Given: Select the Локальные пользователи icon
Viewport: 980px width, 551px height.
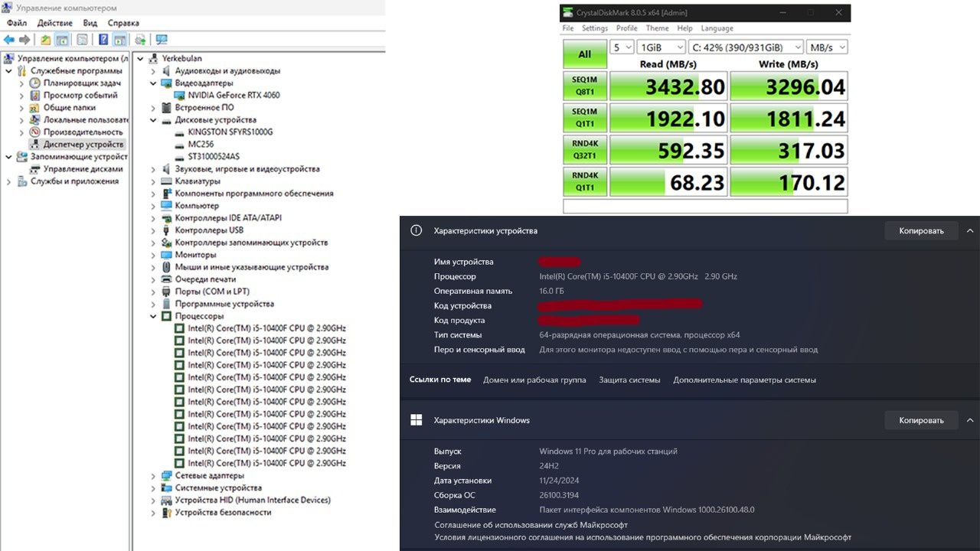Looking at the screenshot, I should click(35, 119).
